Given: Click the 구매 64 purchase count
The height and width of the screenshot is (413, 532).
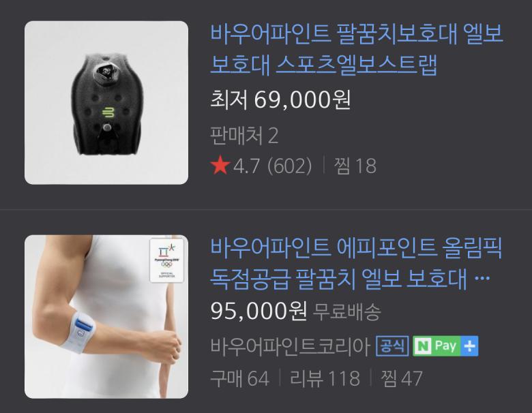Looking at the screenshot, I should point(240,378).
